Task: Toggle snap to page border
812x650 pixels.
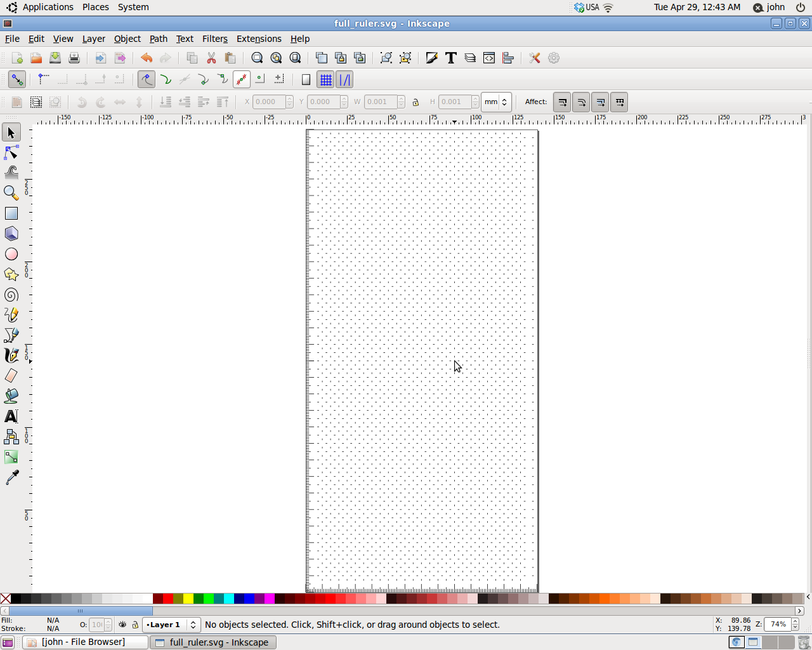Action: tap(306, 79)
